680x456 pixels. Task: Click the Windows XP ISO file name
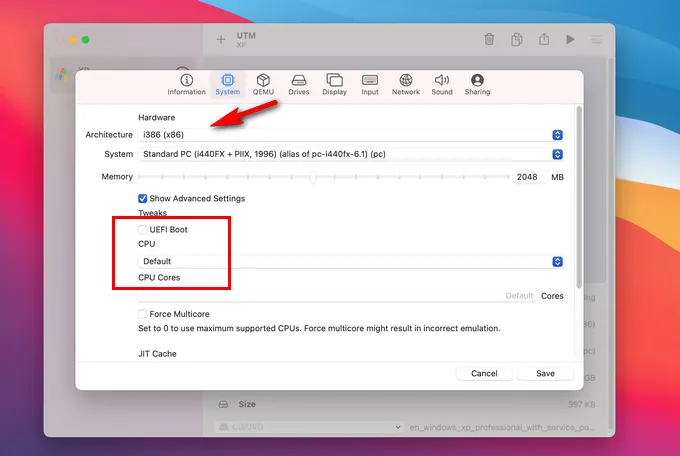click(x=502, y=427)
